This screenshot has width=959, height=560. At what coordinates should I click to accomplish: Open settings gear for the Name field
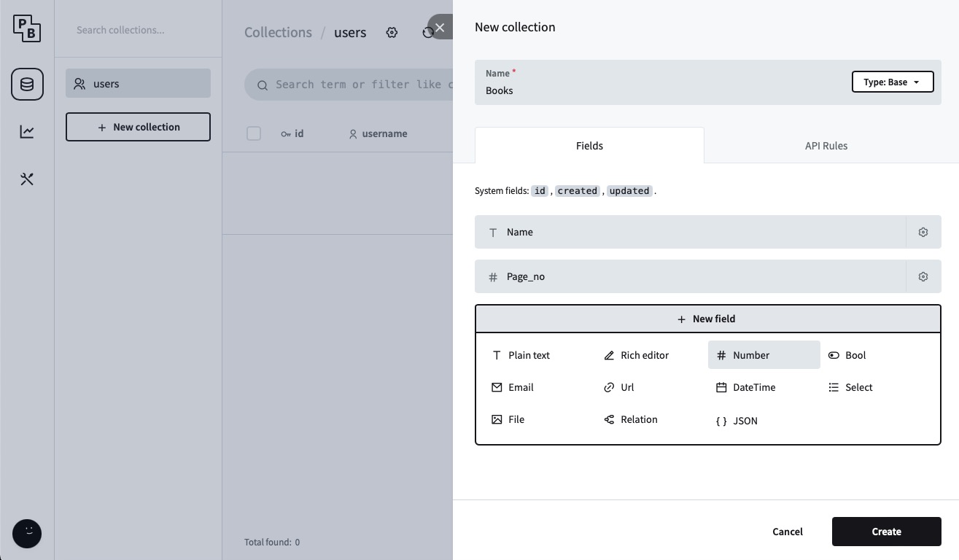tap(923, 232)
